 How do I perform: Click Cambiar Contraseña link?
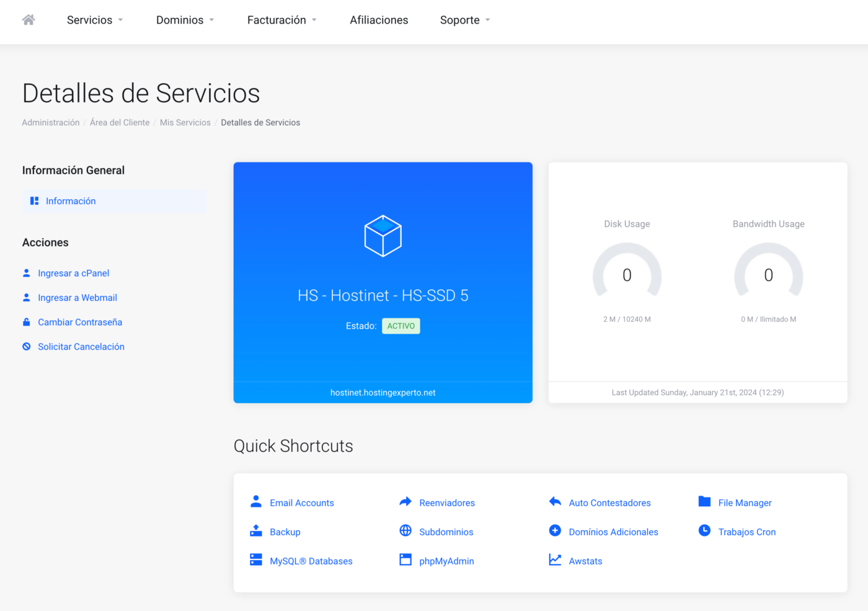pyautogui.click(x=80, y=322)
